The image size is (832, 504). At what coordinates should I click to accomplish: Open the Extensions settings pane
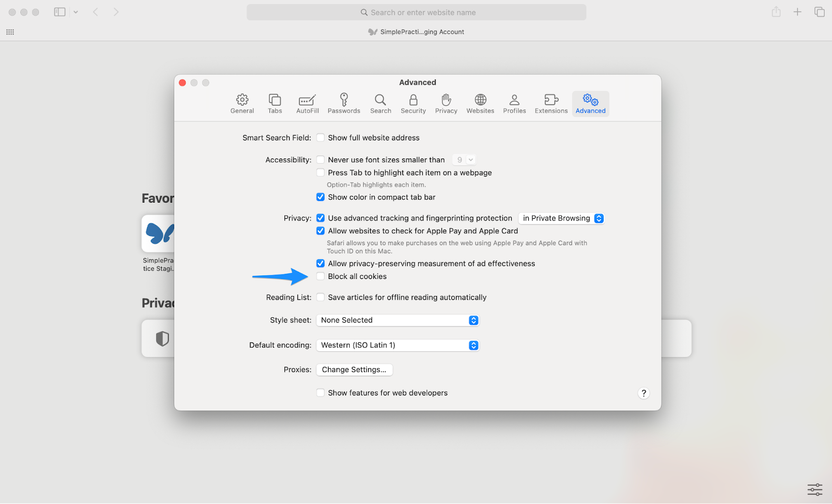(x=551, y=103)
